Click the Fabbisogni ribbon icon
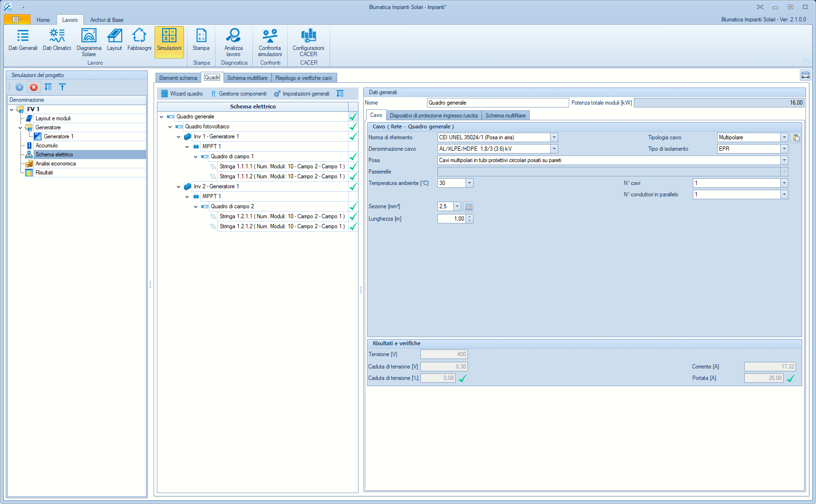Image resolution: width=816 pixels, height=504 pixels. tap(139, 39)
